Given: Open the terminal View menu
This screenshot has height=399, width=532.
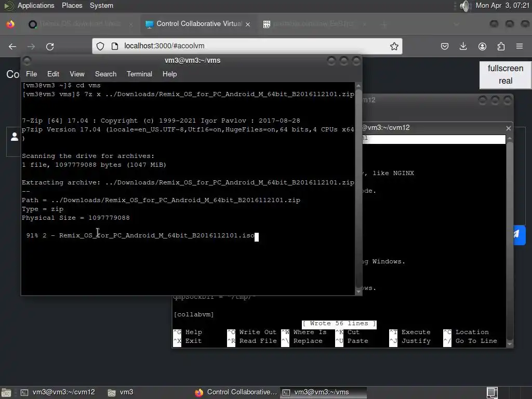Looking at the screenshot, I should 77,74.
